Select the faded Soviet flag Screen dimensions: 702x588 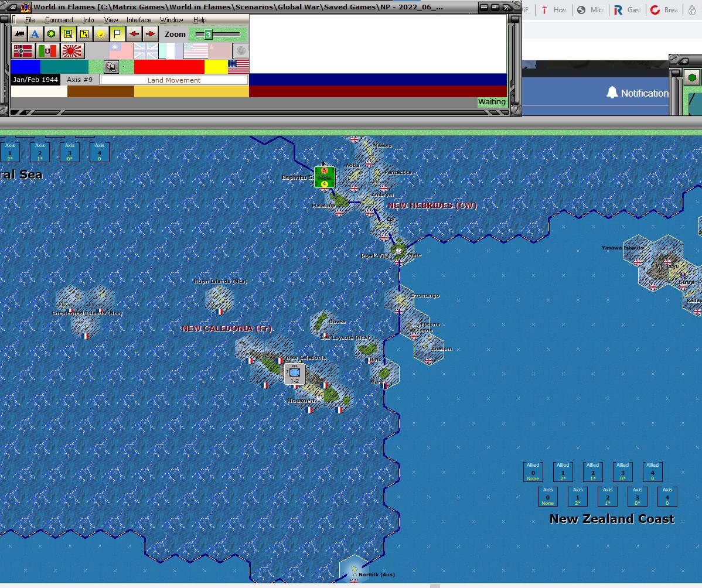[220, 51]
